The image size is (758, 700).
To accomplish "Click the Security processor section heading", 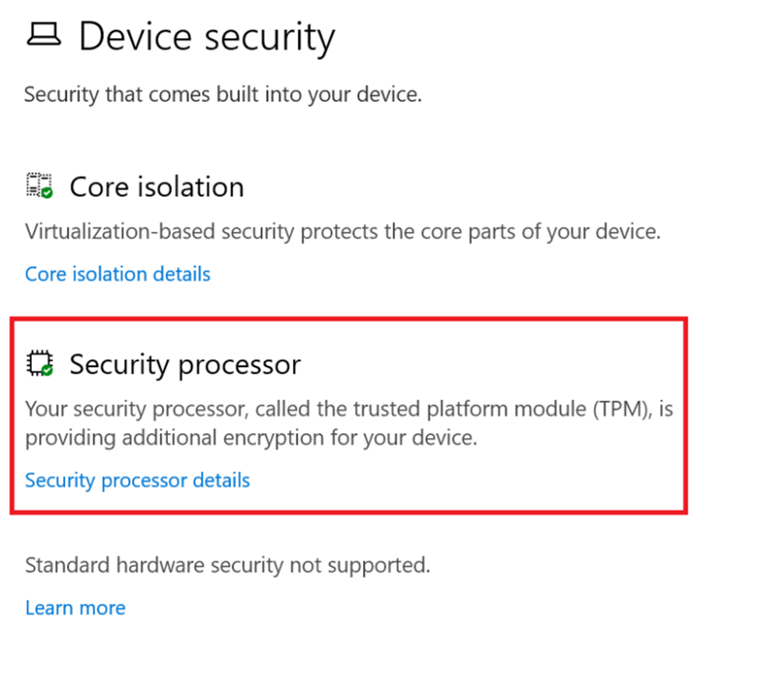I will 184,364.
